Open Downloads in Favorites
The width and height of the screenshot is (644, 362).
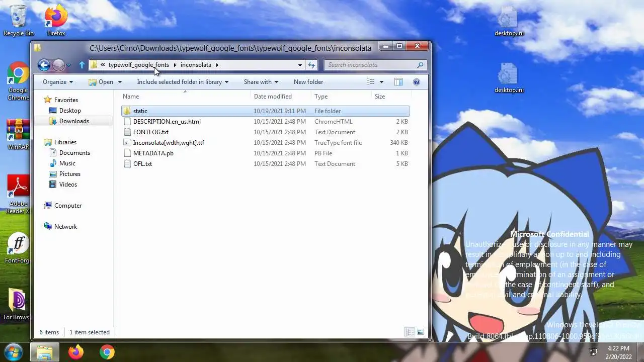(74, 121)
